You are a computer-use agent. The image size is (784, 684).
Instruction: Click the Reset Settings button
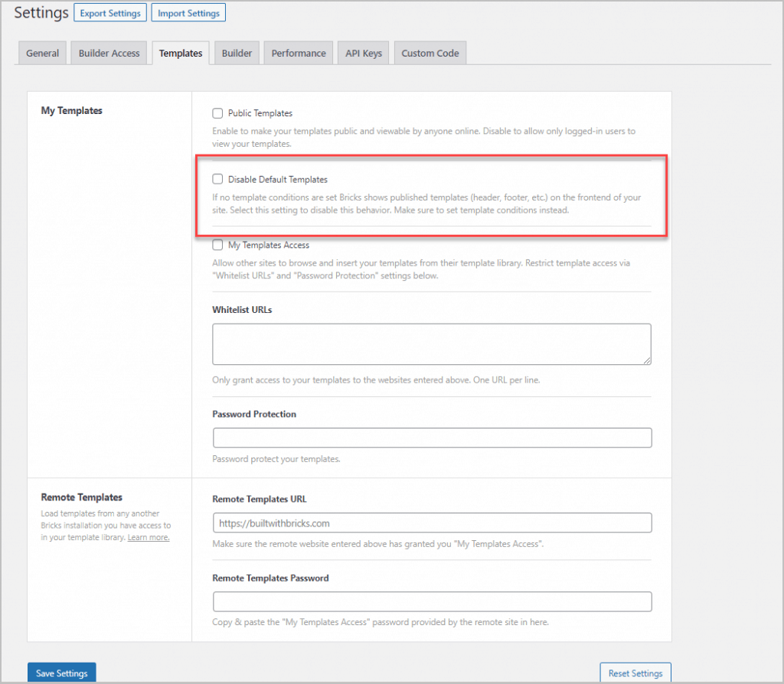tap(635, 673)
